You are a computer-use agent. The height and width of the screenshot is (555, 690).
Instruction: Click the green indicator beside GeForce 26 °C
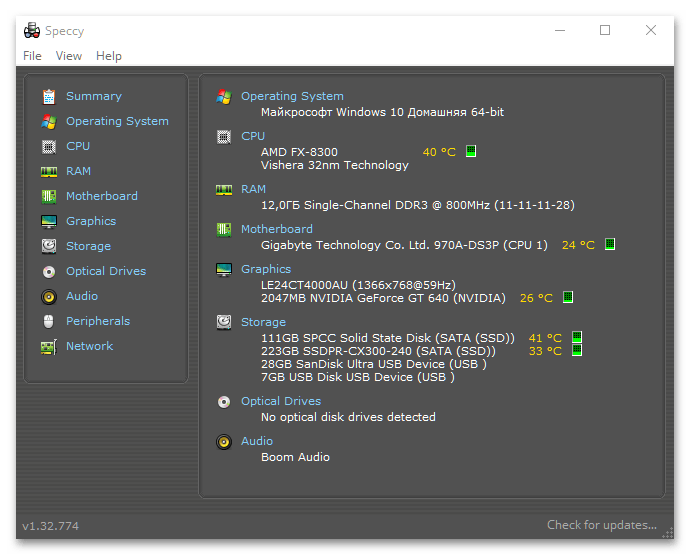coord(568,297)
